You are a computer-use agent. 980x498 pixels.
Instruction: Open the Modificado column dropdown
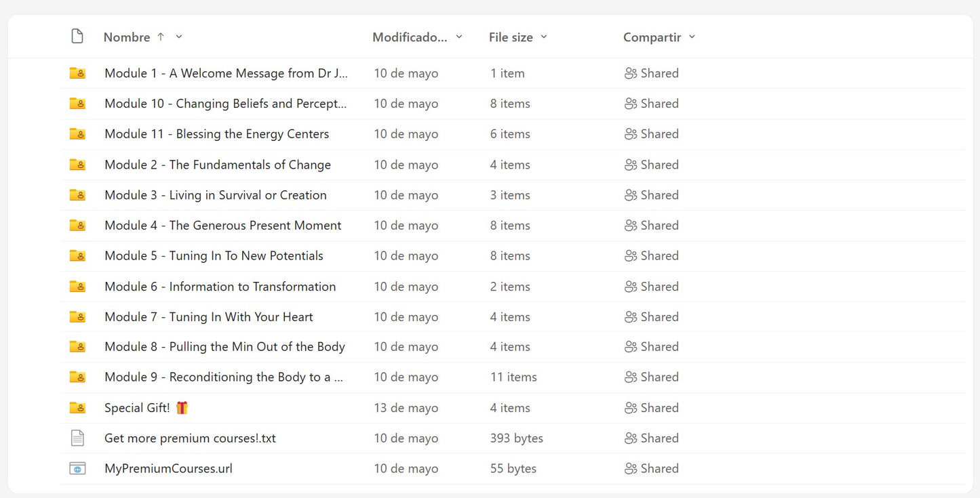click(459, 37)
